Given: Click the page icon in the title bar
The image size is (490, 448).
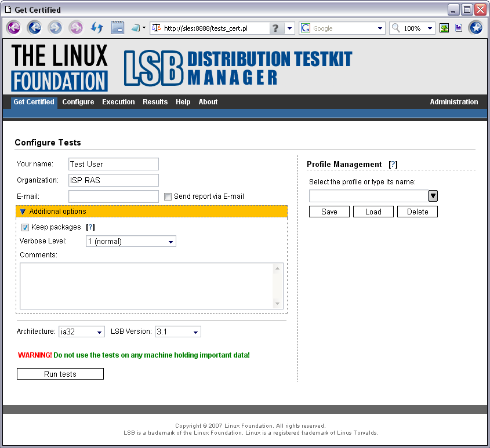Looking at the screenshot, I should pos(8,10).
